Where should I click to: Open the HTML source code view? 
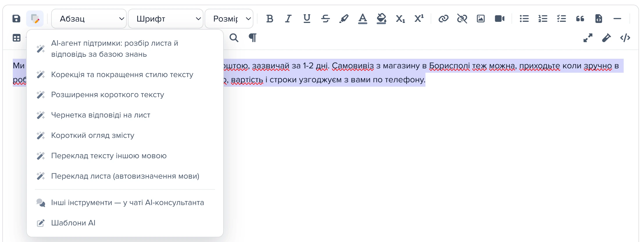tap(625, 38)
